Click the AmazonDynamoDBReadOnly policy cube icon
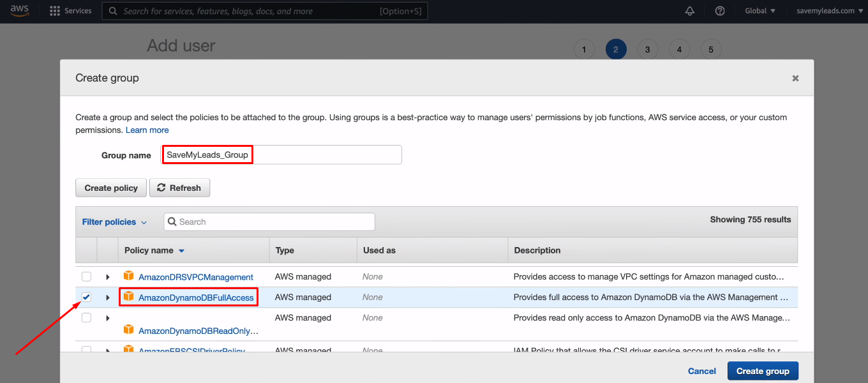 [x=128, y=329]
